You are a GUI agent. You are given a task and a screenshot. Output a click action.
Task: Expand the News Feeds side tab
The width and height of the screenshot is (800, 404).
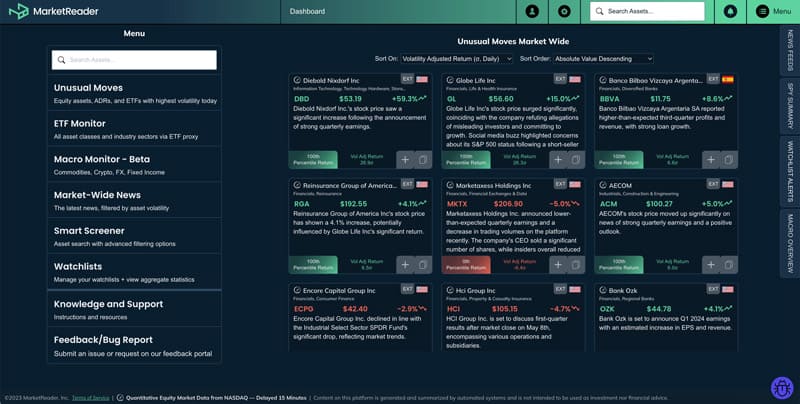[790, 50]
